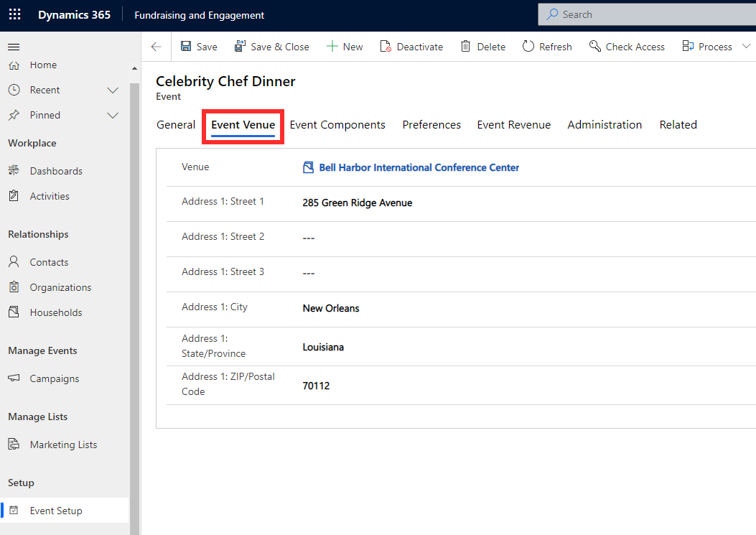Click the search magnifier icon

[x=552, y=14]
